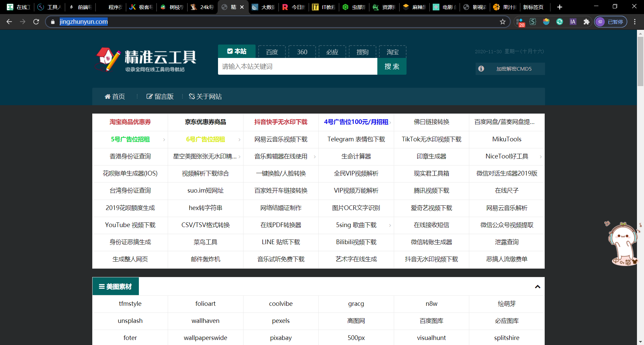Click the extension icon with 20 badge
This screenshot has width=644, height=345.
(x=520, y=21)
